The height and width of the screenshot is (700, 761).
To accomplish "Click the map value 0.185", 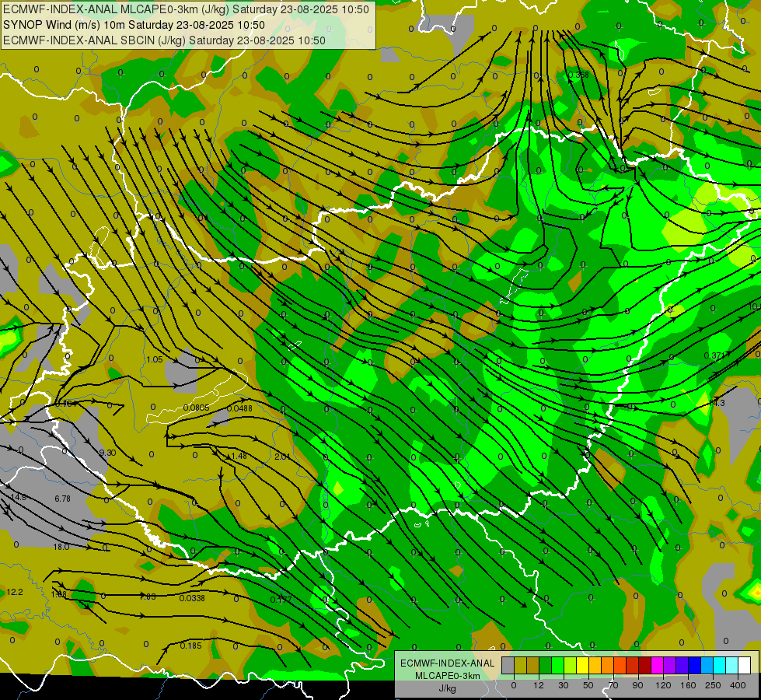I will click(190, 646).
